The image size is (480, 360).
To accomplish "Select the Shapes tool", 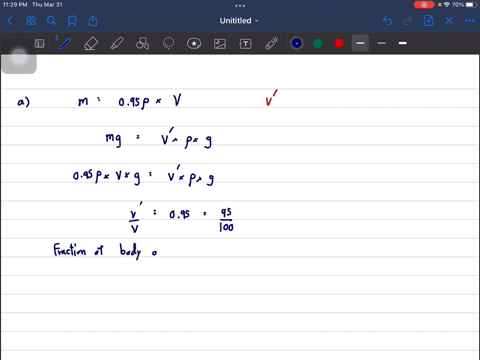I will [142, 44].
